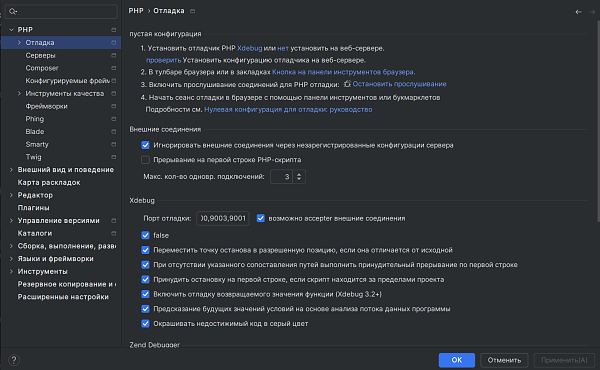Viewport: 600px width, 370px height.
Task: Toggle При отсутствии указанного сопоставления путей checkbox
Action: (145, 265)
